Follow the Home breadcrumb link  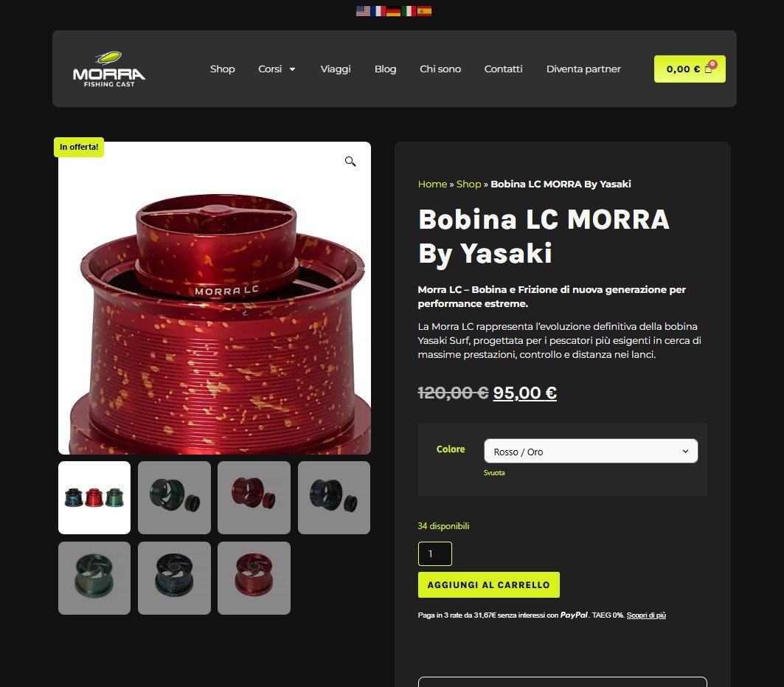(432, 184)
